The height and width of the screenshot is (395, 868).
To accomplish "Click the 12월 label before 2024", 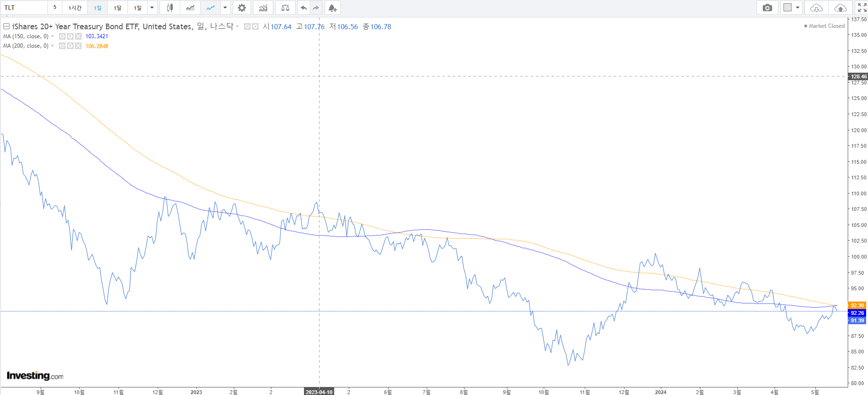I will (x=624, y=392).
